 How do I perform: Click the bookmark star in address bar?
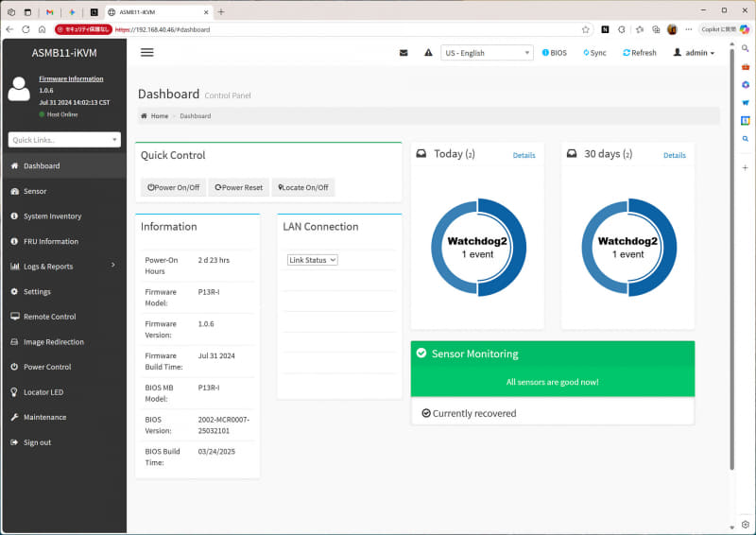tap(585, 29)
